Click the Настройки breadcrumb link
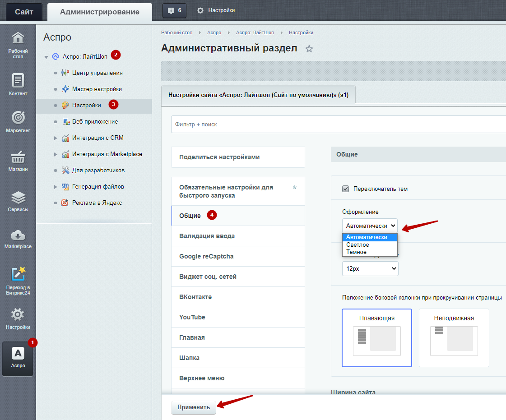The height and width of the screenshot is (420, 506). coord(301,32)
